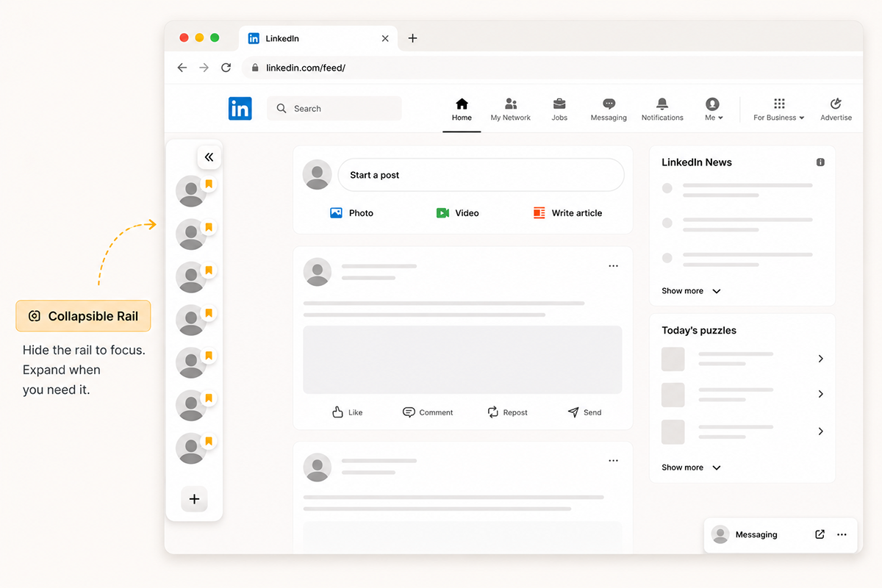Click the plus button at the rail bottom
The height and width of the screenshot is (588, 882).
point(194,499)
